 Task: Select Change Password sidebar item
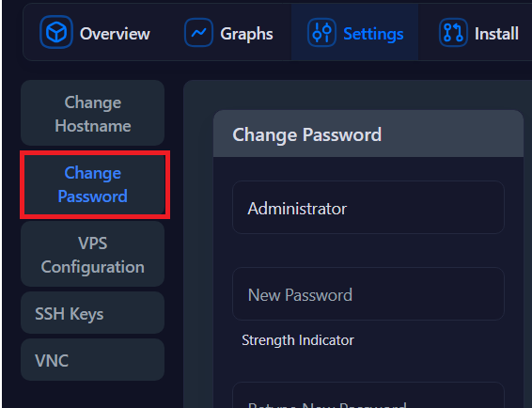coord(93,184)
